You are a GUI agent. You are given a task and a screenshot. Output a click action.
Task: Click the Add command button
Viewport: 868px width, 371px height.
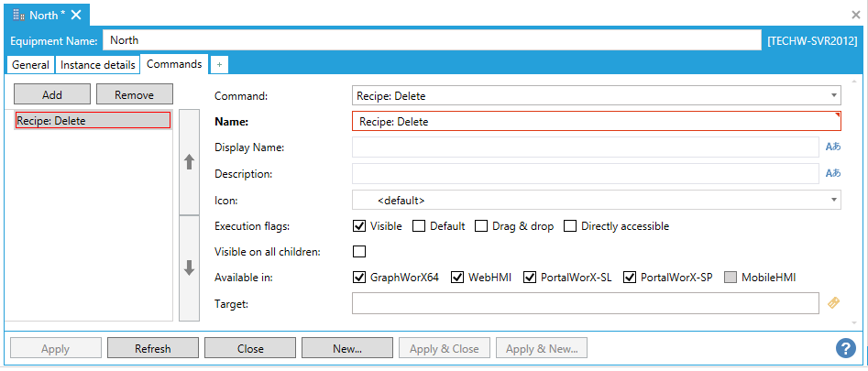(52, 95)
